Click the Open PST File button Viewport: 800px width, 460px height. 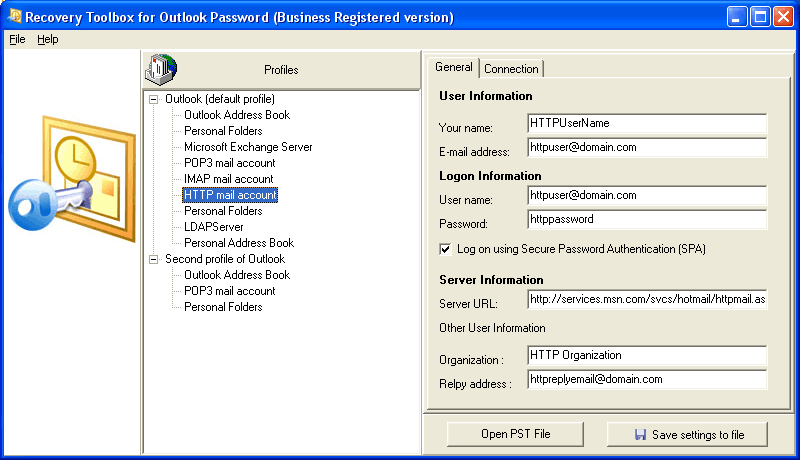click(514, 434)
